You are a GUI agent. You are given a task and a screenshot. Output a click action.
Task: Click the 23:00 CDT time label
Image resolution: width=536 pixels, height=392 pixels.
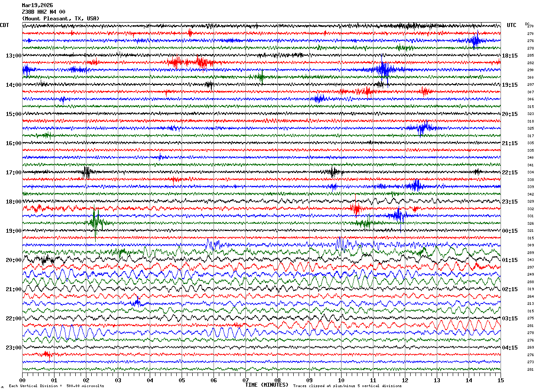pyautogui.click(x=13, y=348)
